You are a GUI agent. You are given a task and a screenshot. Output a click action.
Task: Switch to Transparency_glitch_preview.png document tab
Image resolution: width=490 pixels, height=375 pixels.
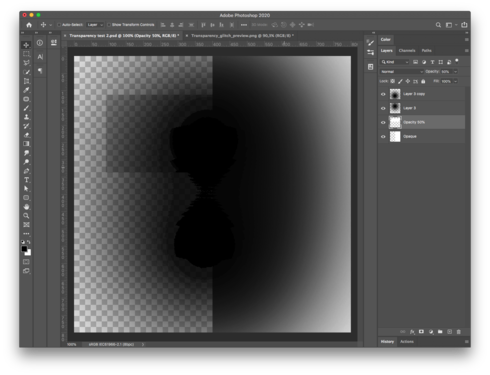(242, 36)
